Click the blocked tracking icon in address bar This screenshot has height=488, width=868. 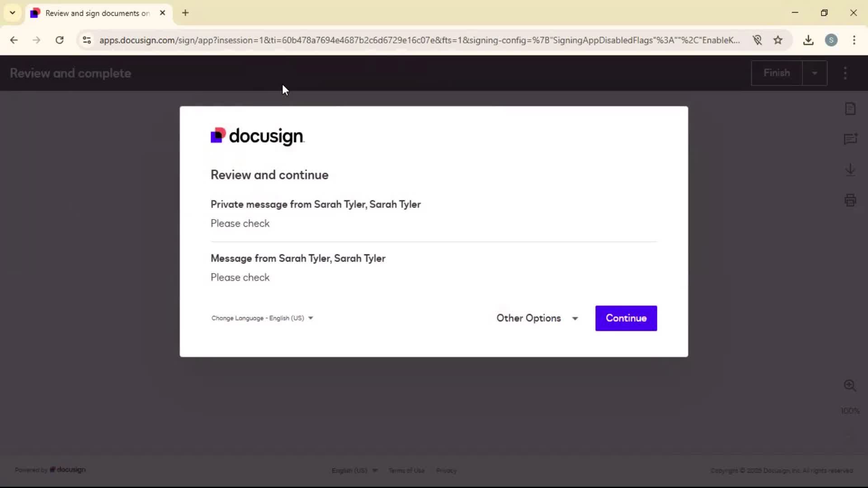pos(757,40)
